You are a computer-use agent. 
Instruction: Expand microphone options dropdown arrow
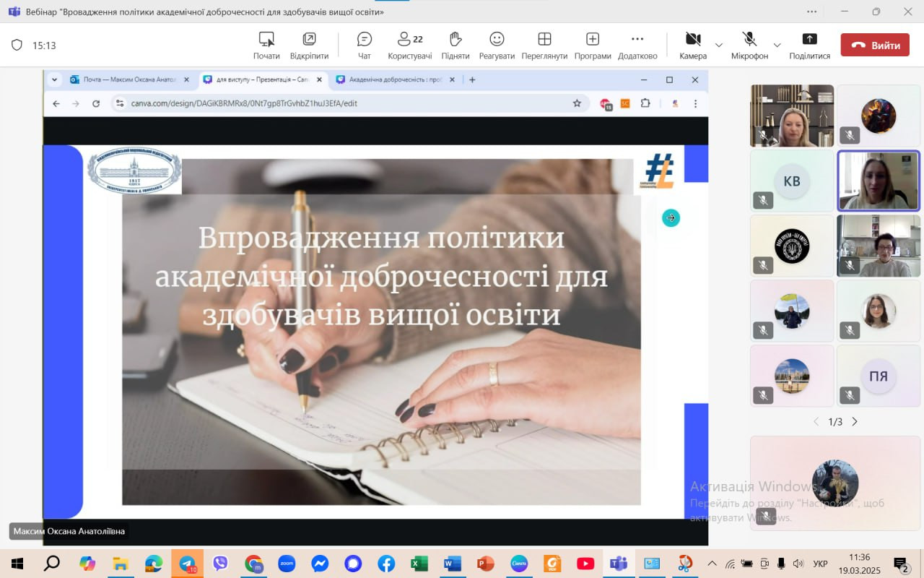777,45
